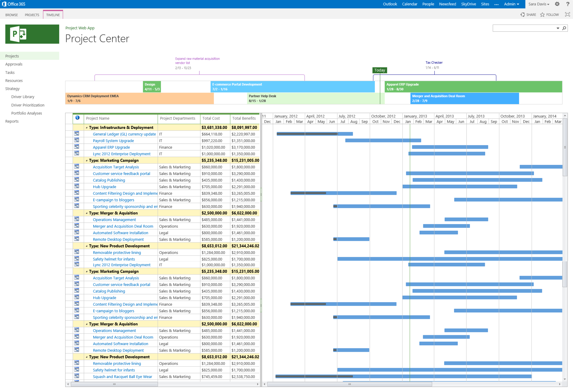
Task: Click the Project Center info icon
Action: pos(77,118)
